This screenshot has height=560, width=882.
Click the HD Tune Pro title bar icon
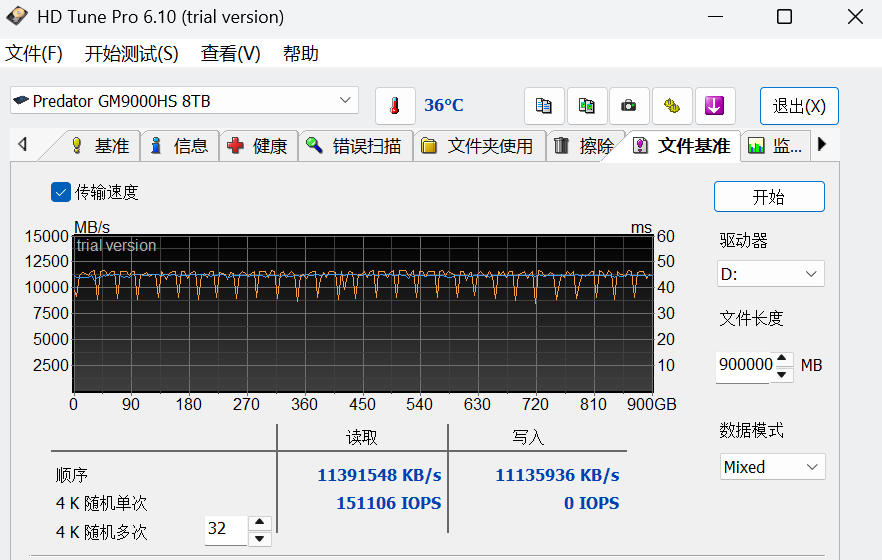(17, 16)
